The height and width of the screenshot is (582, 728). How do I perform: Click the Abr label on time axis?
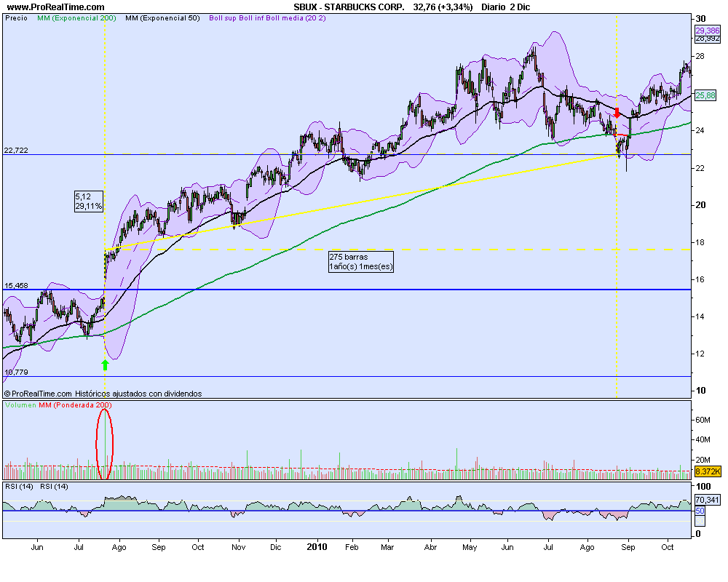pos(430,547)
